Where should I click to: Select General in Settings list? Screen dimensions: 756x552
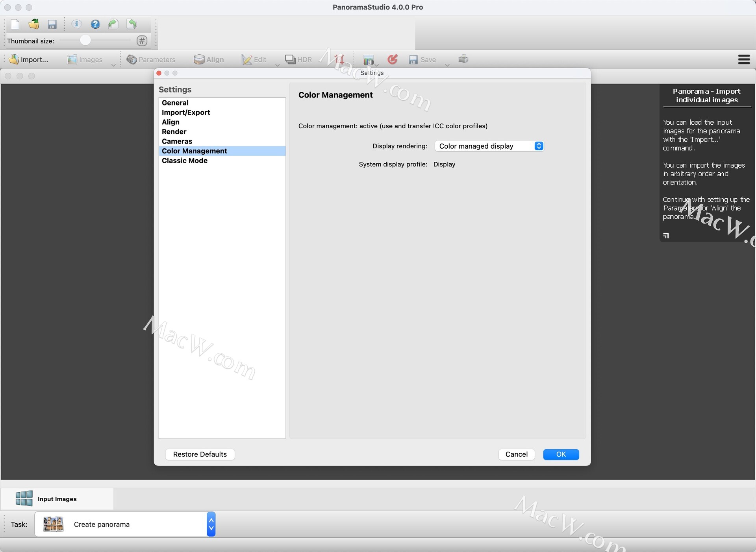pyautogui.click(x=222, y=103)
